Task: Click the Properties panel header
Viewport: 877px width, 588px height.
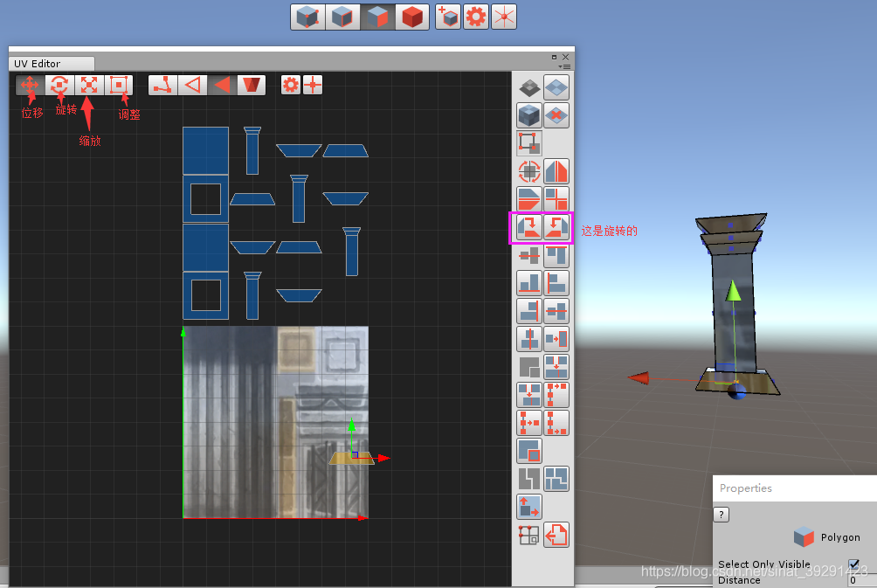Action: (x=795, y=488)
